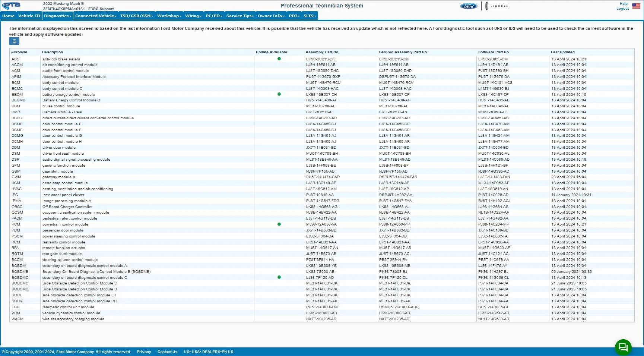
Task: Open the Contact Us footer link
Action: click(x=167, y=352)
